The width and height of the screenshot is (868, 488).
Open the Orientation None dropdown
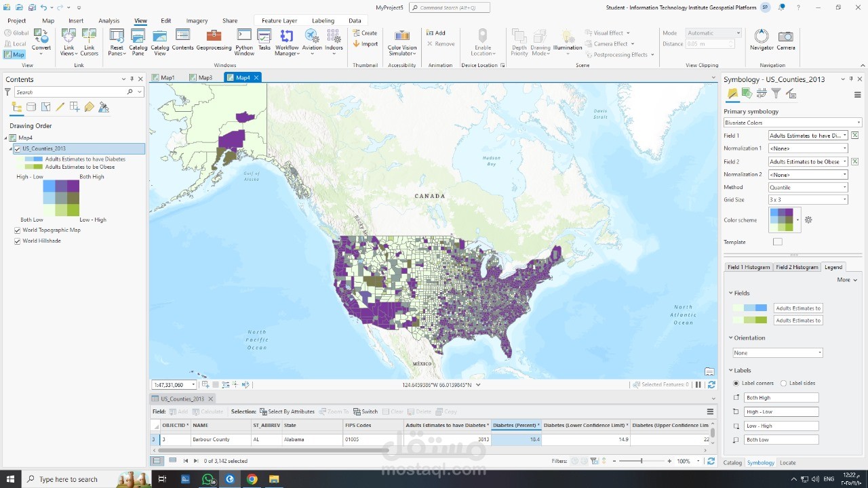(x=778, y=352)
